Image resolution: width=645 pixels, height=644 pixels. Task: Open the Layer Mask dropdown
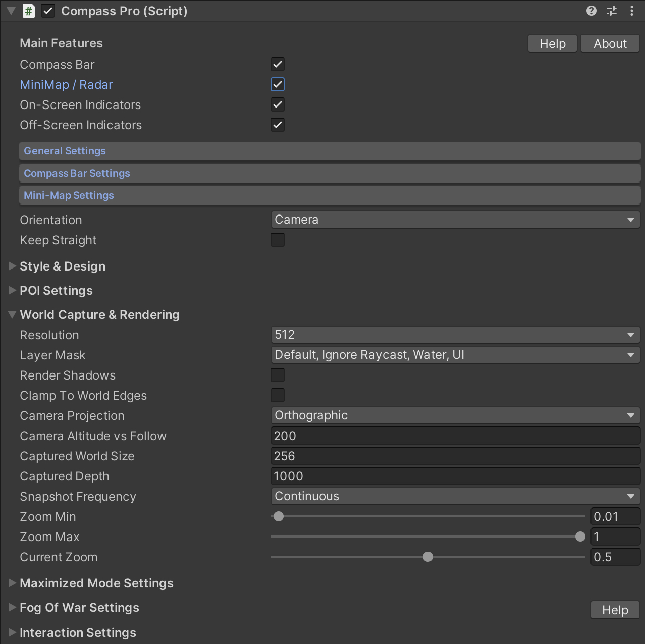tap(455, 355)
